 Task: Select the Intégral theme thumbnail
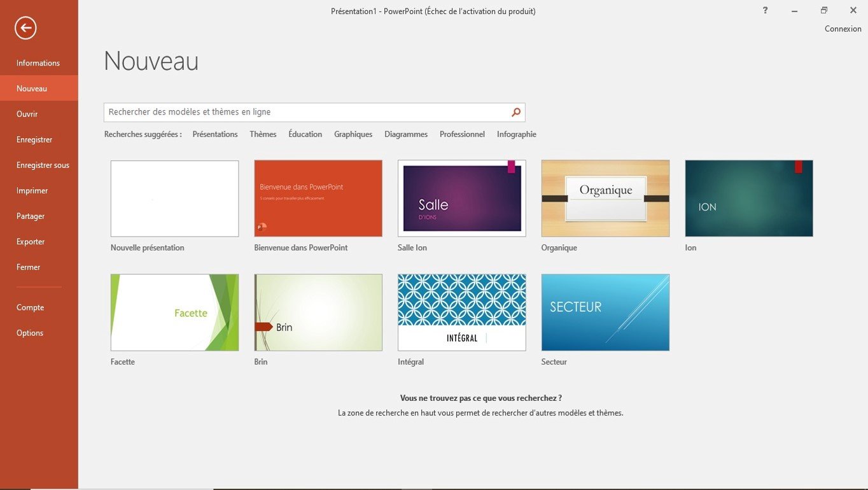[461, 312]
